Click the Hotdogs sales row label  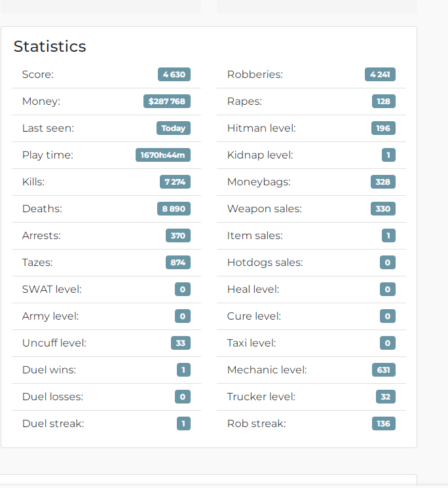click(x=265, y=263)
